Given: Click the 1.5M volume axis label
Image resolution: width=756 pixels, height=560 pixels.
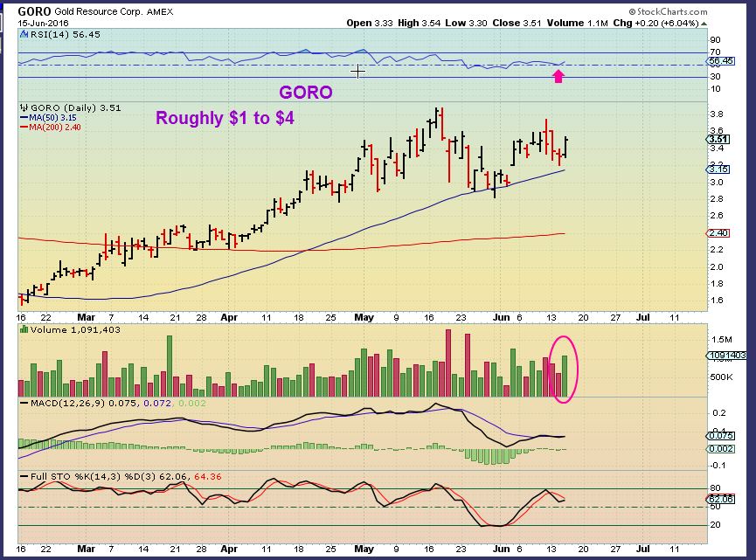Looking at the screenshot, I should 721,340.
